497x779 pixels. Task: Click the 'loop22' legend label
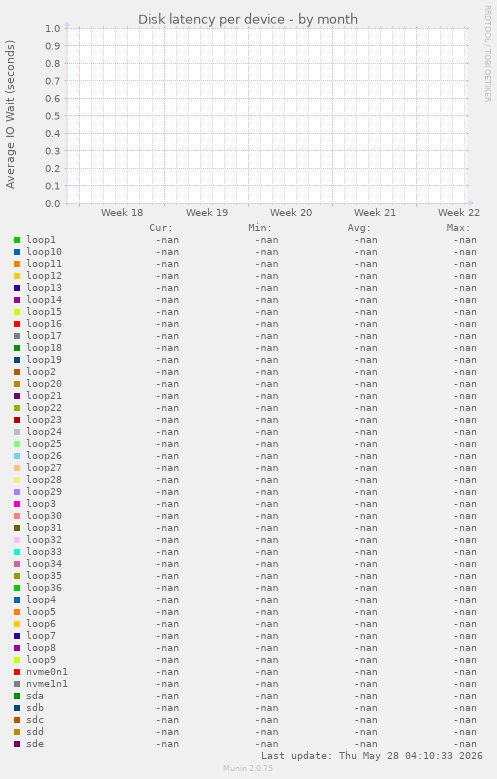pos(44,408)
